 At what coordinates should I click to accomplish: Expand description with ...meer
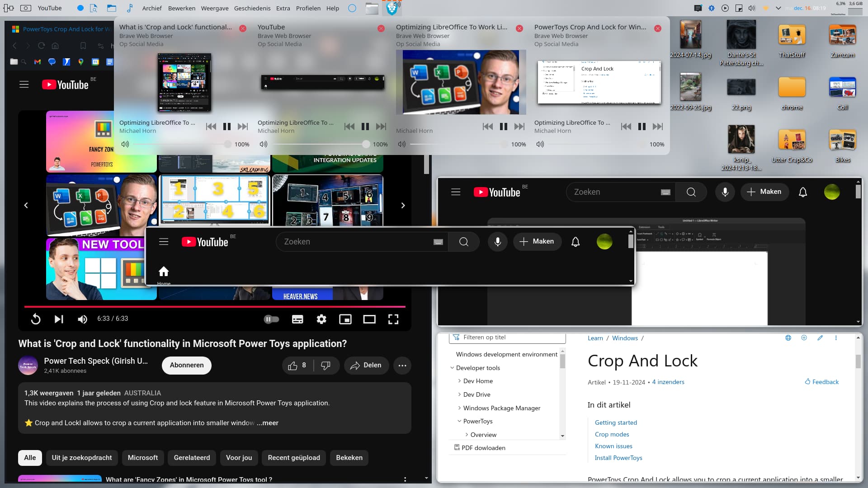267,423
